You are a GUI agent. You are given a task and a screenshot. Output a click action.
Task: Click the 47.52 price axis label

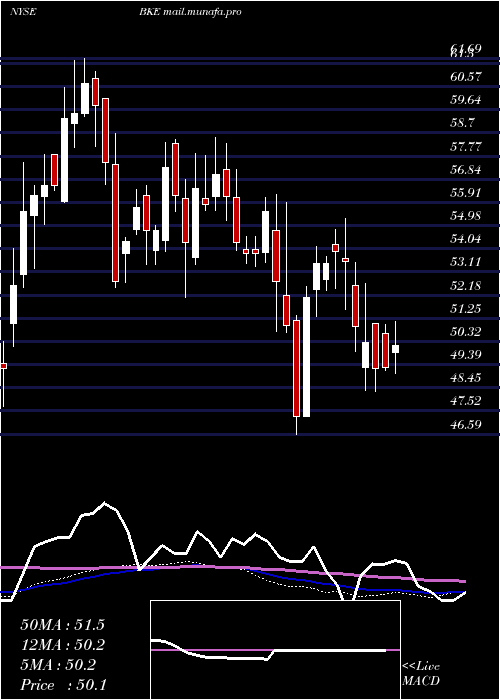pos(466,401)
